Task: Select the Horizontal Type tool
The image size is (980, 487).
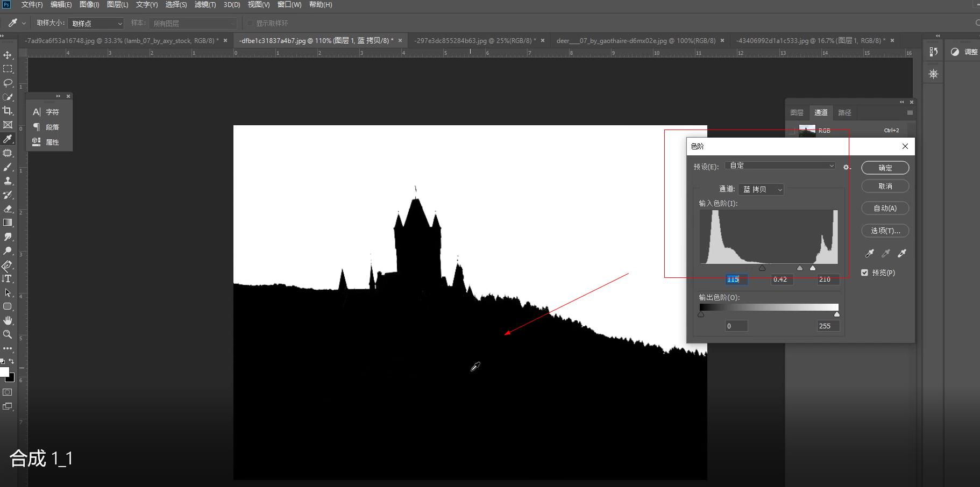Action: 8,278
